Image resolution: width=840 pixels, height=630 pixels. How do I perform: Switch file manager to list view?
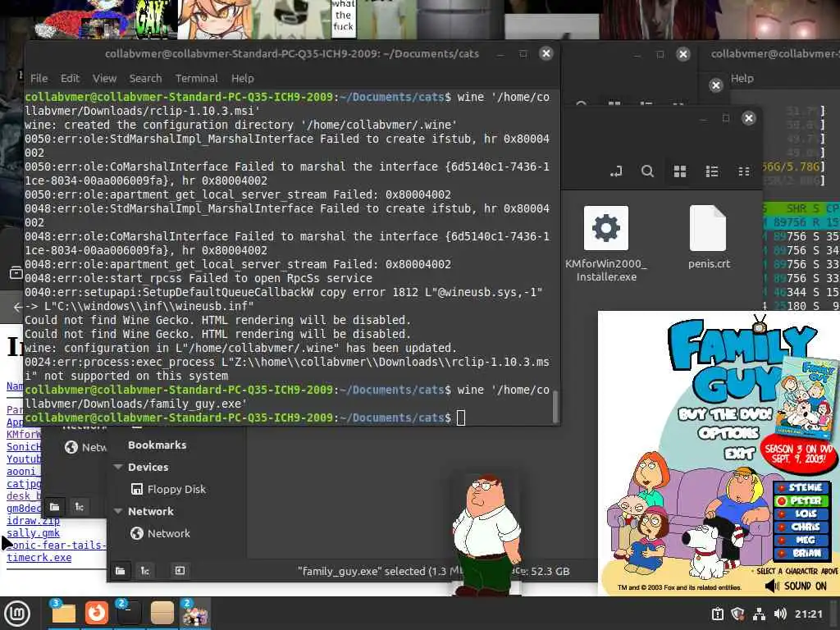click(712, 171)
